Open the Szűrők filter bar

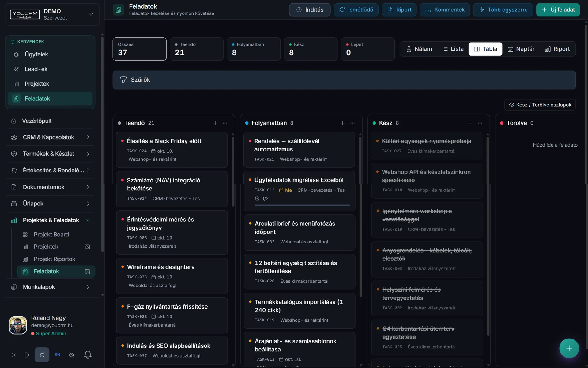(x=344, y=80)
